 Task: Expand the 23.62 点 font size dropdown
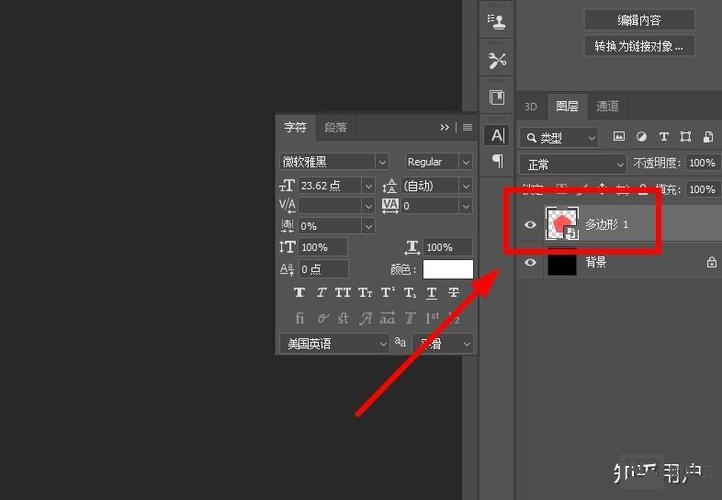(x=368, y=186)
